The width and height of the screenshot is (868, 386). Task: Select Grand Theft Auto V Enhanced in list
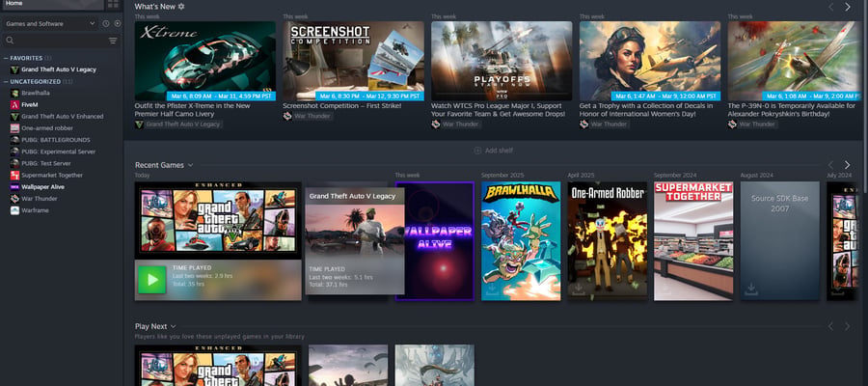click(x=62, y=117)
